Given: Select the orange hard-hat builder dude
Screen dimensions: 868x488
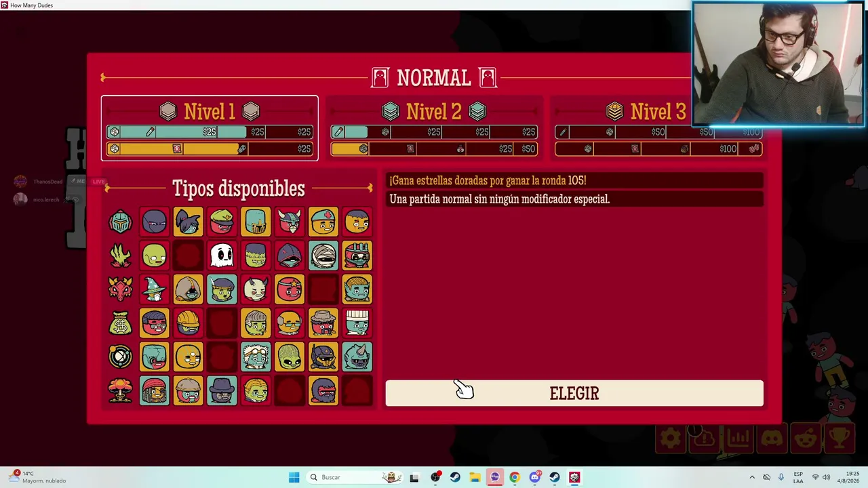Looking at the screenshot, I should tap(189, 323).
